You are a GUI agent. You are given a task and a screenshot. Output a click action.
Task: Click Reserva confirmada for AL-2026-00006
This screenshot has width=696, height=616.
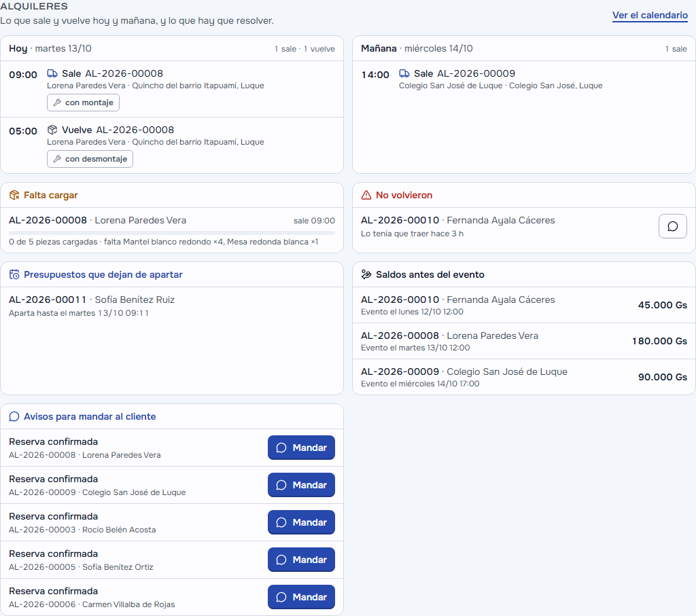(53, 591)
